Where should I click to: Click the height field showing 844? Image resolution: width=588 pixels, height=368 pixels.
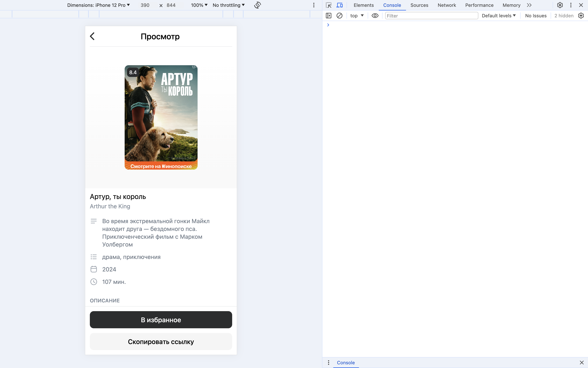(x=171, y=5)
